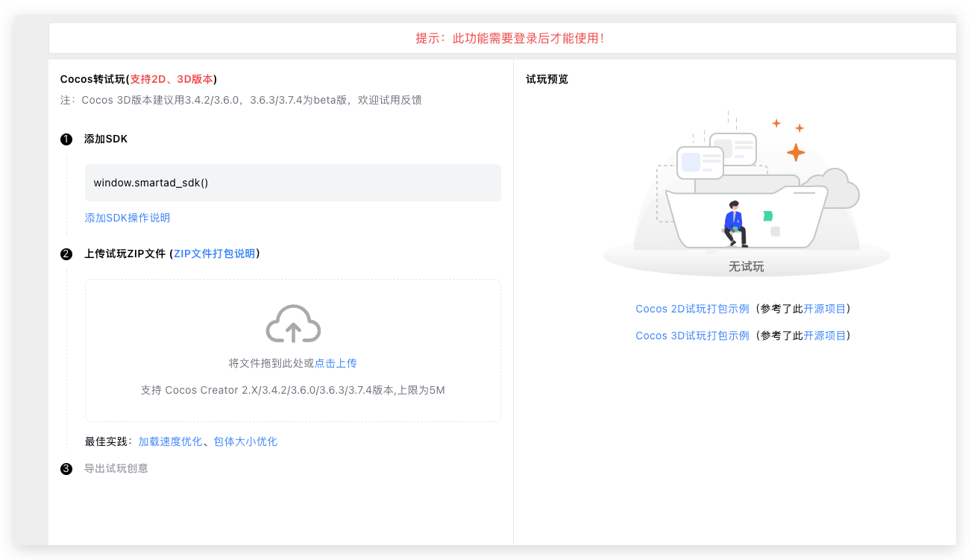
Task: Click the 点击上传 upload link
Action: tap(336, 363)
